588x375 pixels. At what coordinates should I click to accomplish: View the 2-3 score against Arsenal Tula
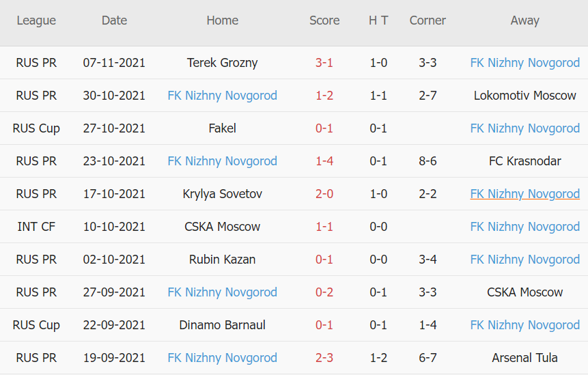click(x=324, y=358)
